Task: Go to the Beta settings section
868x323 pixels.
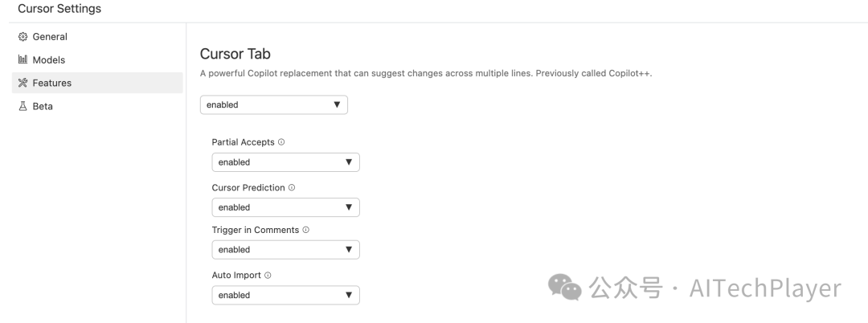Action: point(43,106)
